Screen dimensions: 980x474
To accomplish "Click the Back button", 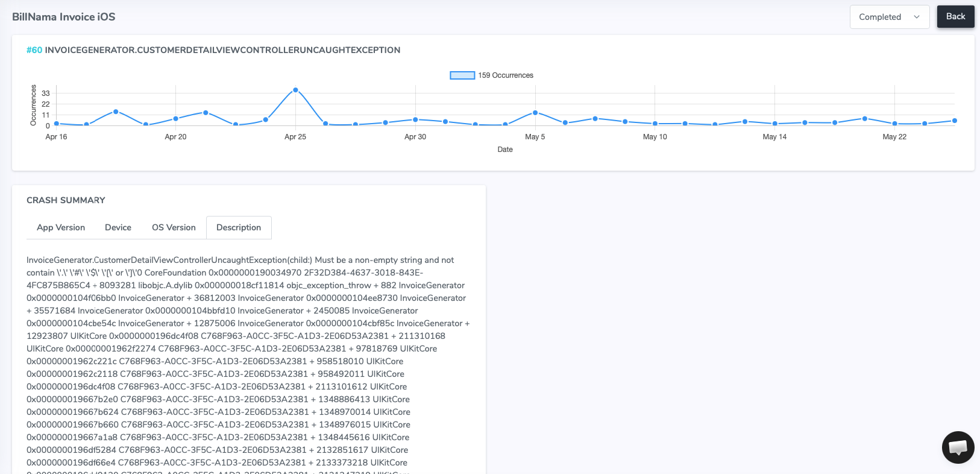I will click(x=955, y=16).
